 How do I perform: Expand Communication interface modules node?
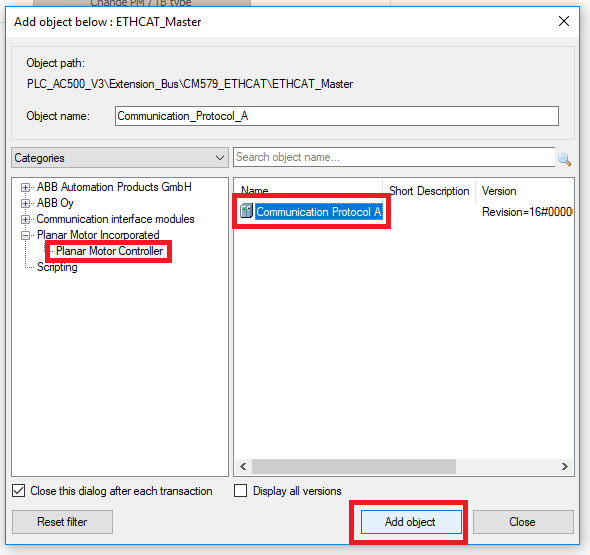(25, 219)
